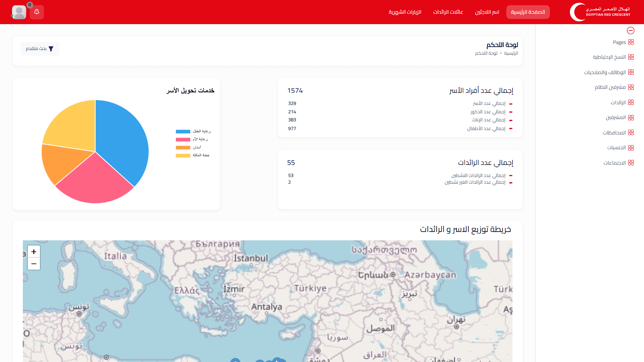Click the grid icon beside المحافظات
Screen dimensions: 644x362
(631, 132)
